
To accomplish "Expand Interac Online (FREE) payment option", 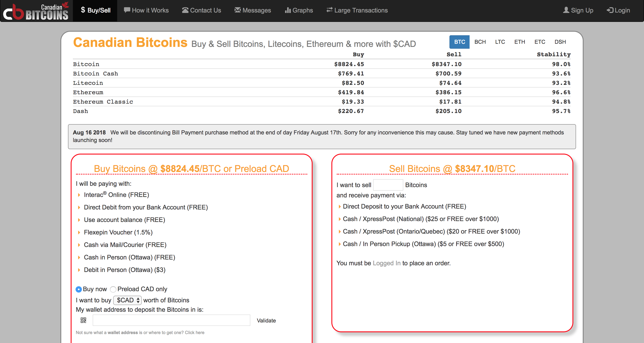I will 116,195.
